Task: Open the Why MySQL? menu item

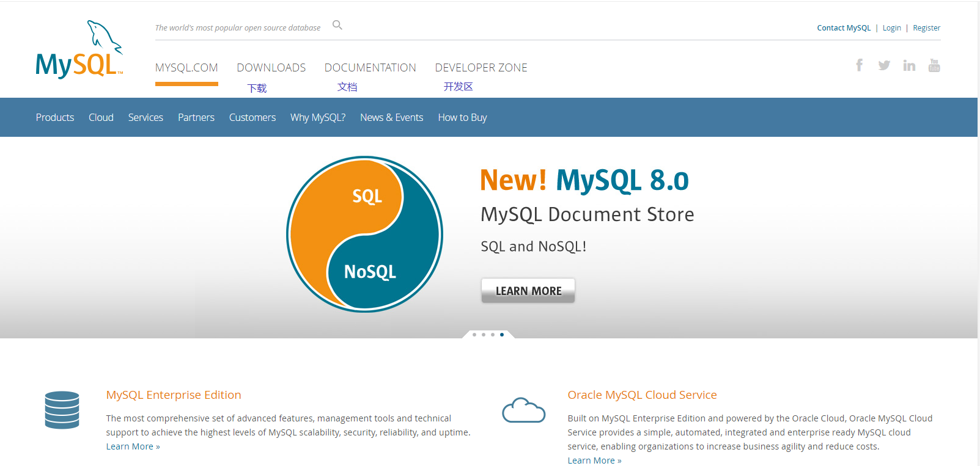Action: point(318,117)
